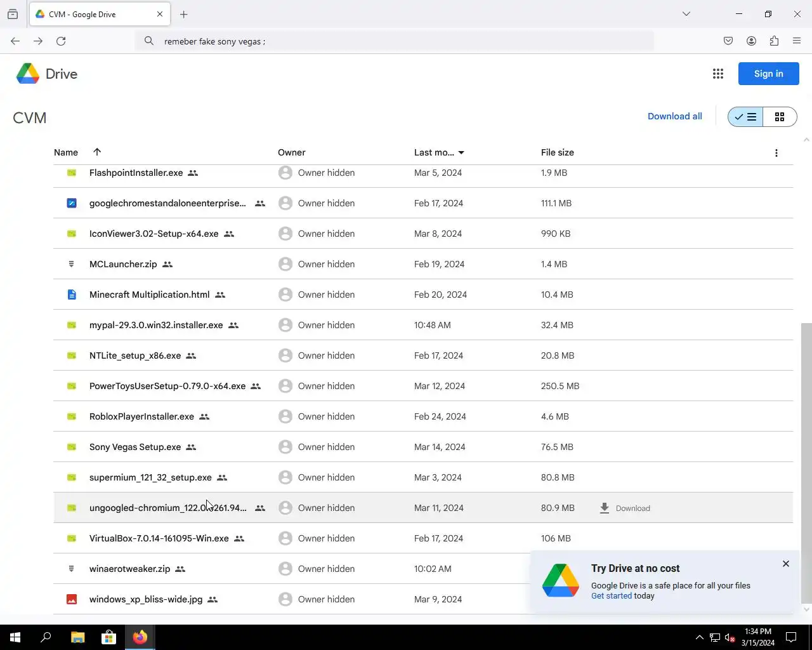Click the 250.5 MB file size value

click(560, 386)
